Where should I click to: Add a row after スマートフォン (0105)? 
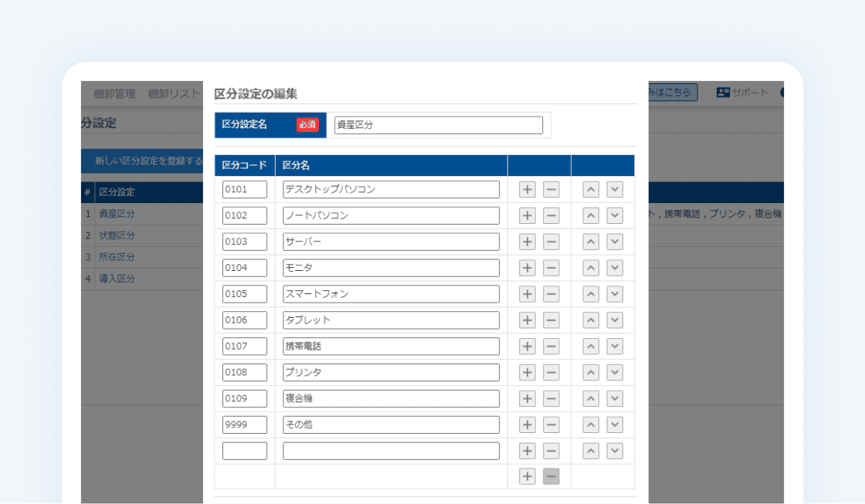click(x=527, y=294)
